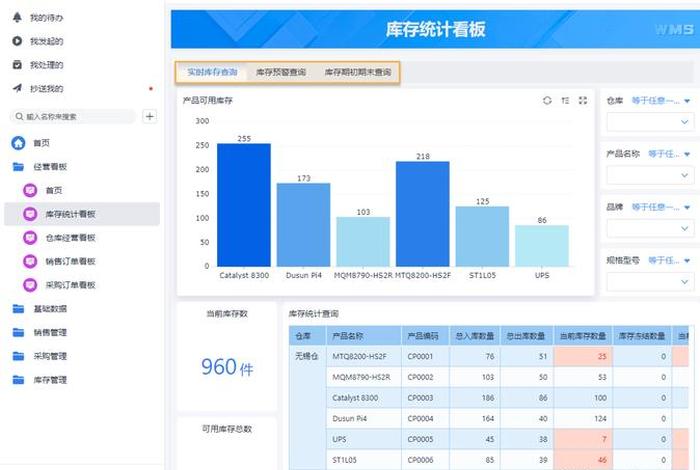Viewport: 700px width, 470px height.
Task: Click the ST1L05 bar in chart
Action: [x=482, y=236]
